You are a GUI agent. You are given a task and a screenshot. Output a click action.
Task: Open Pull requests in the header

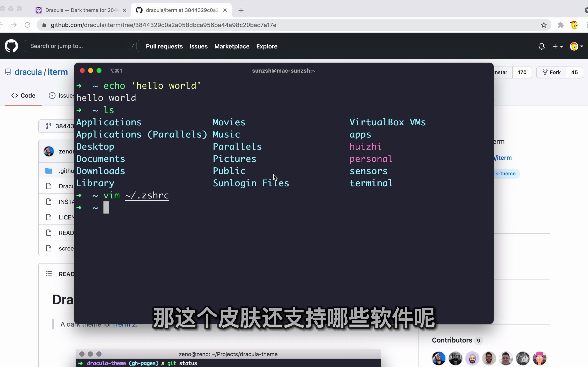coord(164,46)
